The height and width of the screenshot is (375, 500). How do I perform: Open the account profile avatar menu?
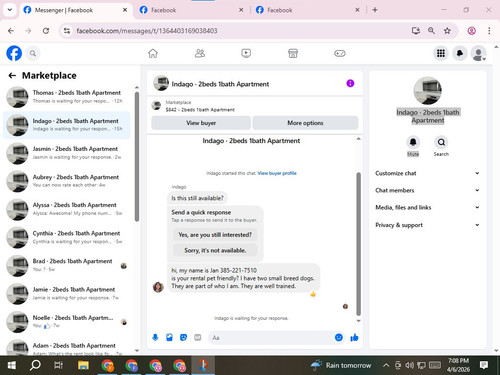pos(478,53)
